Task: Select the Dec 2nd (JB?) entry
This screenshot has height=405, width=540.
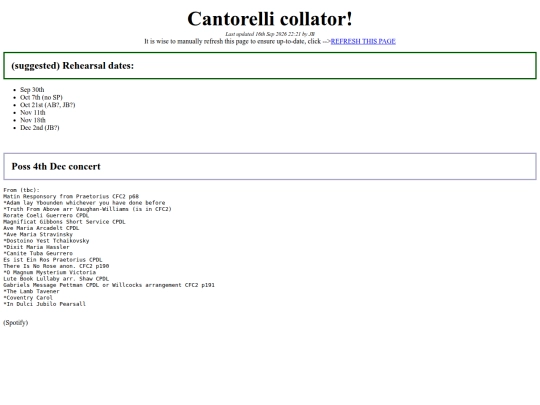Action: pos(40,127)
